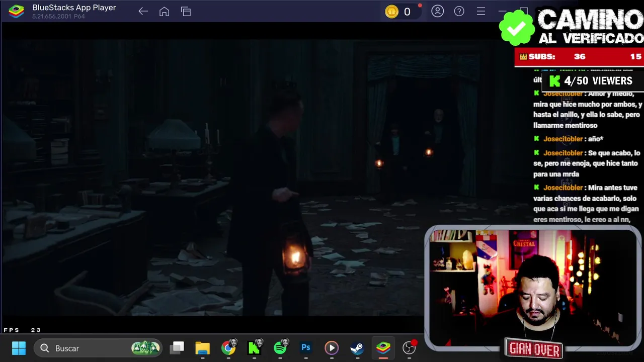
Task: Click the BlueStacks back arrow button
Action: [x=143, y=11]
